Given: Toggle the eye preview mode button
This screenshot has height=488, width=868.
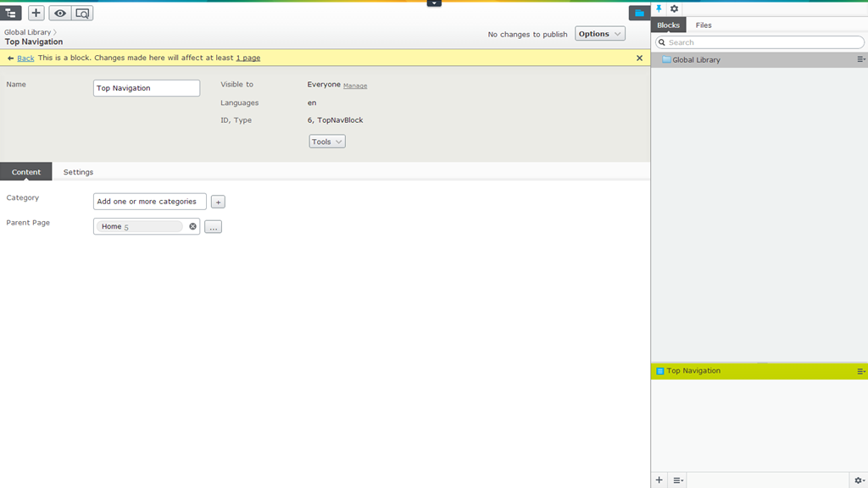Looking at the screenshot, I should pos(60,13).
